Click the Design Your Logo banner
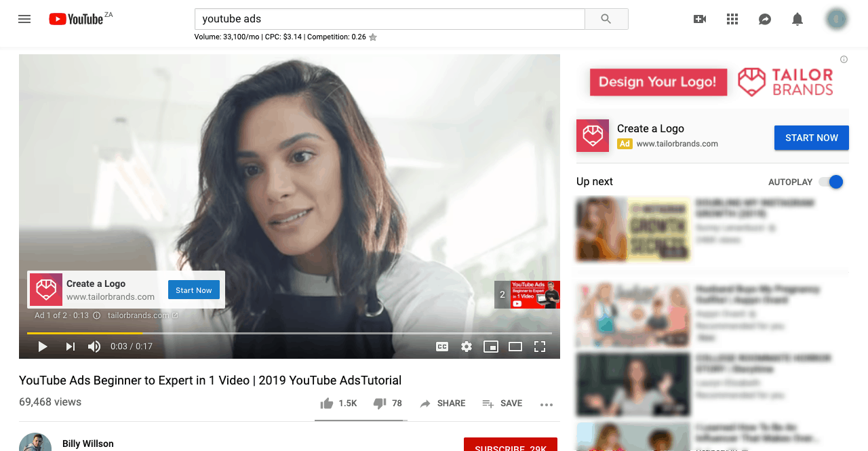868x451 pixels. click(x=658, y=82)
